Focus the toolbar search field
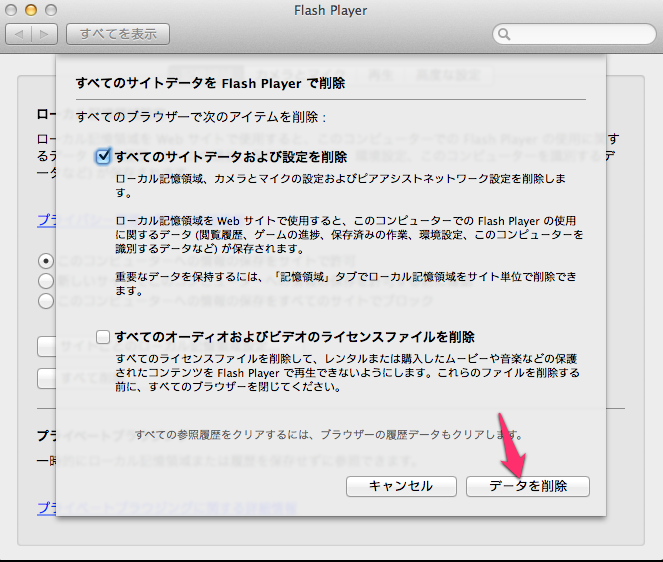Image resolution: width=663 pixels, height=562 pixels. (574, 34)
